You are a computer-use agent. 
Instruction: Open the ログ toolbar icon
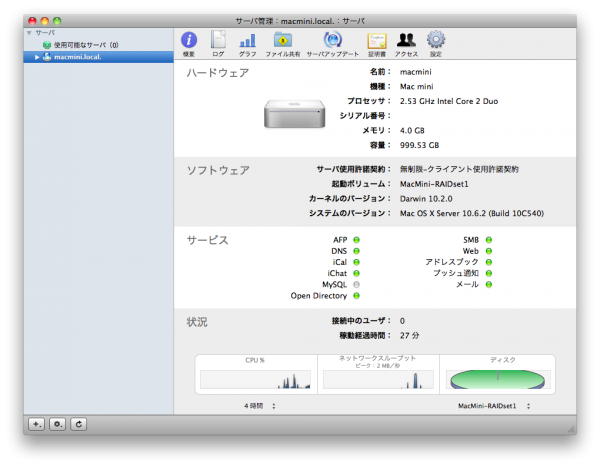(218, 44)
